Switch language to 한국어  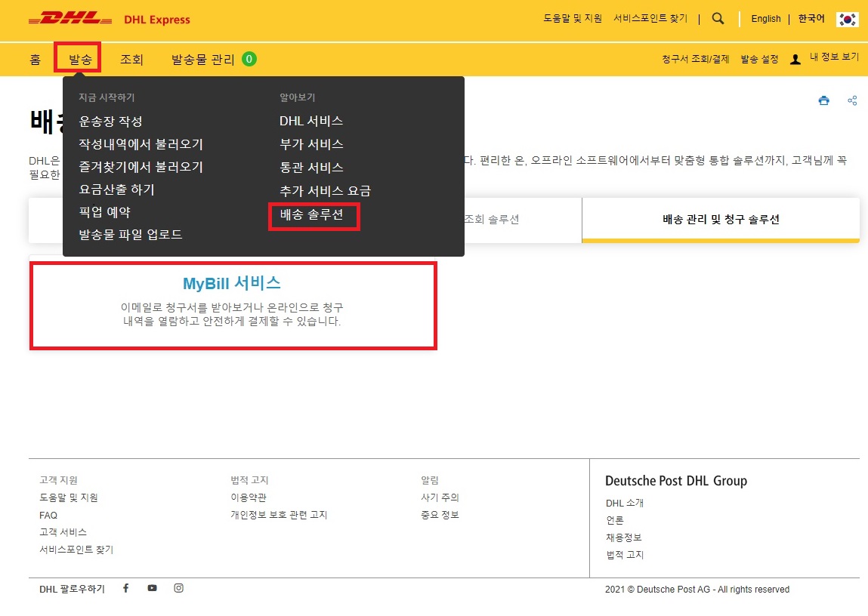click(811, 18)
